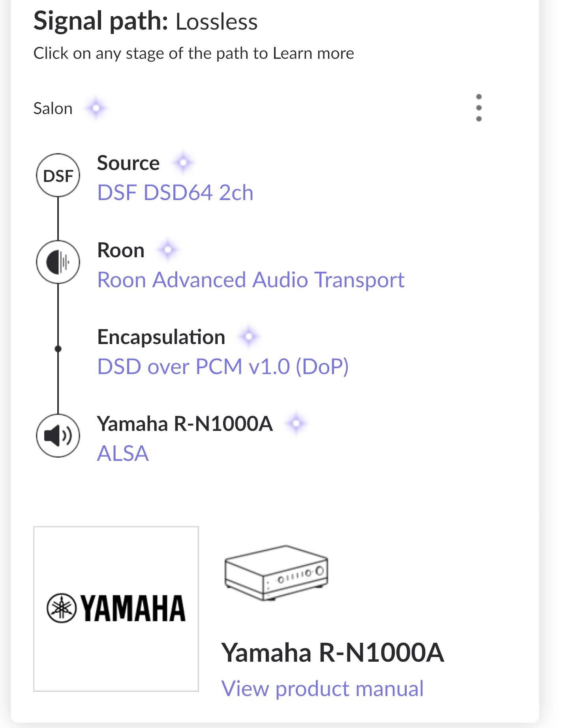Click the DSF source format icon
The image size is (567, 728).
coord(58,175)
